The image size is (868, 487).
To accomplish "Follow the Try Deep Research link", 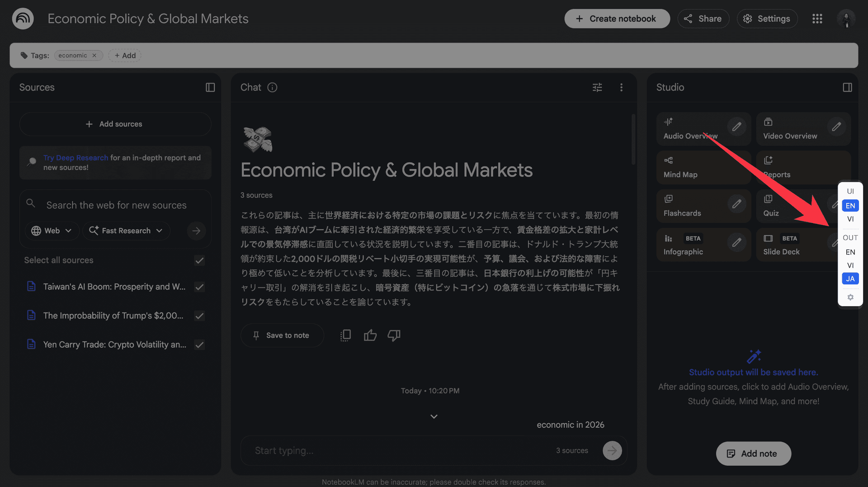I will pyautogui.click(x=75, y=158).
